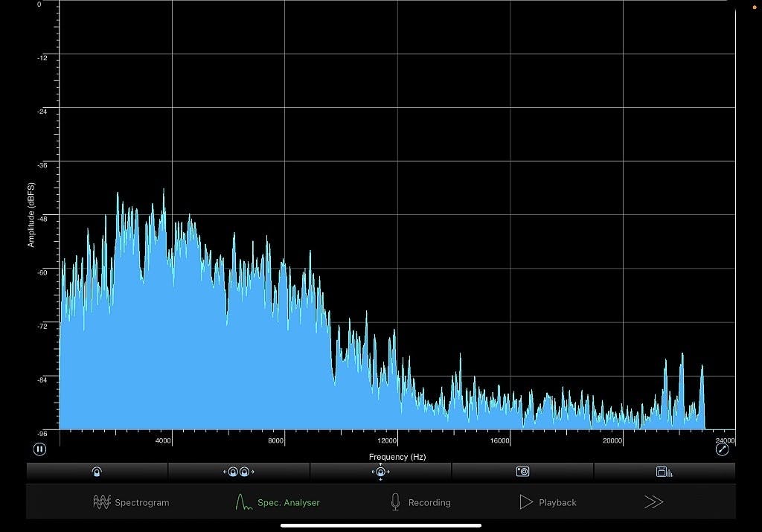This screenshot has height=532, width=762.
Task: Tap the -48 amplitude tick label
Action: (x=42, y=219)
